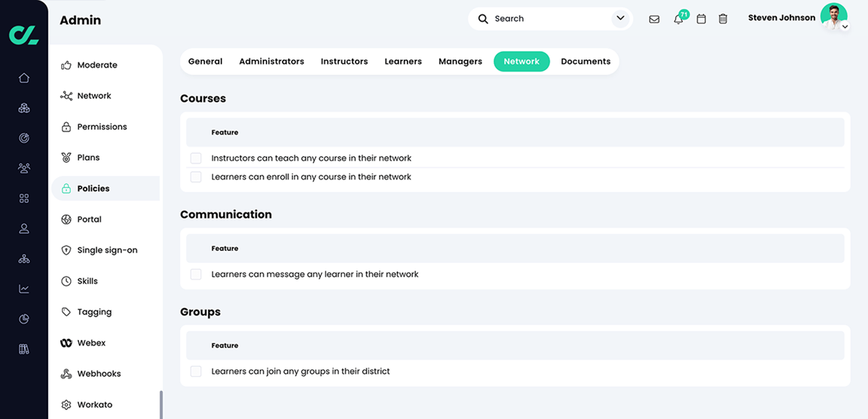Click the single person icon in sidebar

click(x=24, y=228)
